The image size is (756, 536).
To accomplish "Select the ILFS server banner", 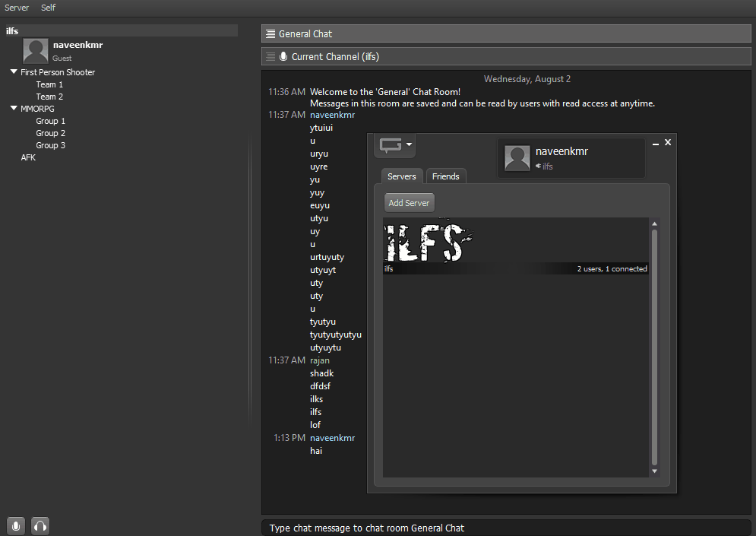I will pos(516,246).
